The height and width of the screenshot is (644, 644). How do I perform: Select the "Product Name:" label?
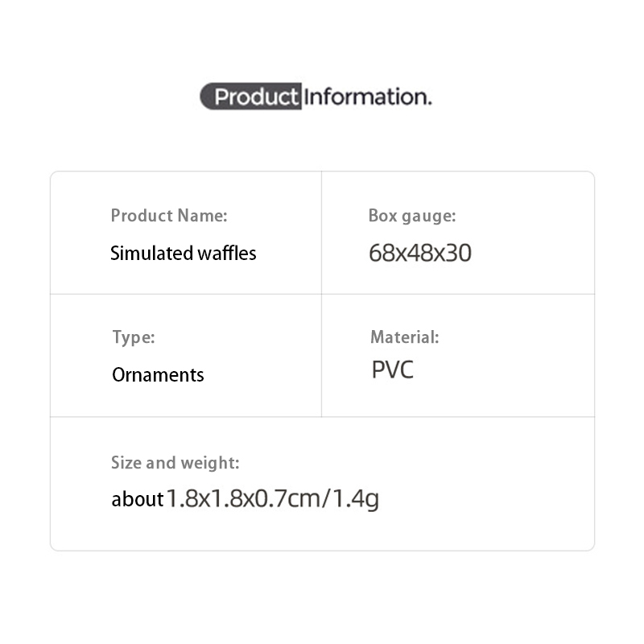tap(169, 216)
